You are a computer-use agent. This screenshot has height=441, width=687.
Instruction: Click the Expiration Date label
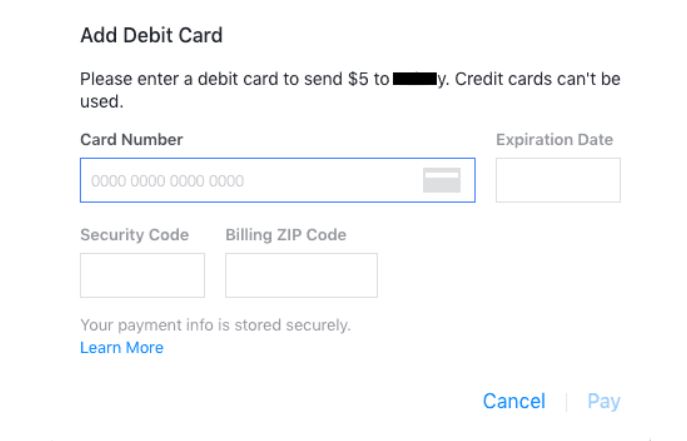554,140
